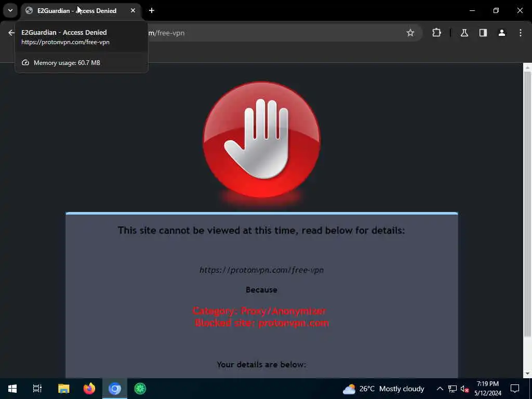
Task: Close the Chrome window
Action: pos(520,10)
